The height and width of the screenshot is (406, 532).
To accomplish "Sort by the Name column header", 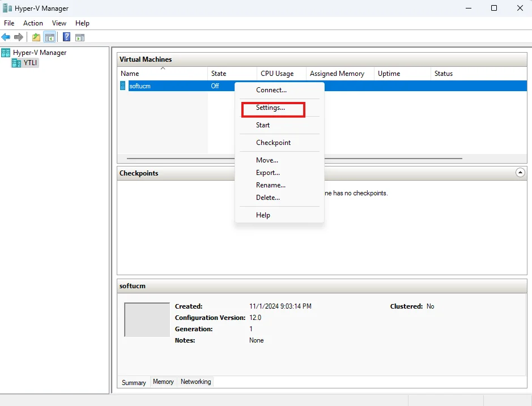I will (x=163, y=74).
